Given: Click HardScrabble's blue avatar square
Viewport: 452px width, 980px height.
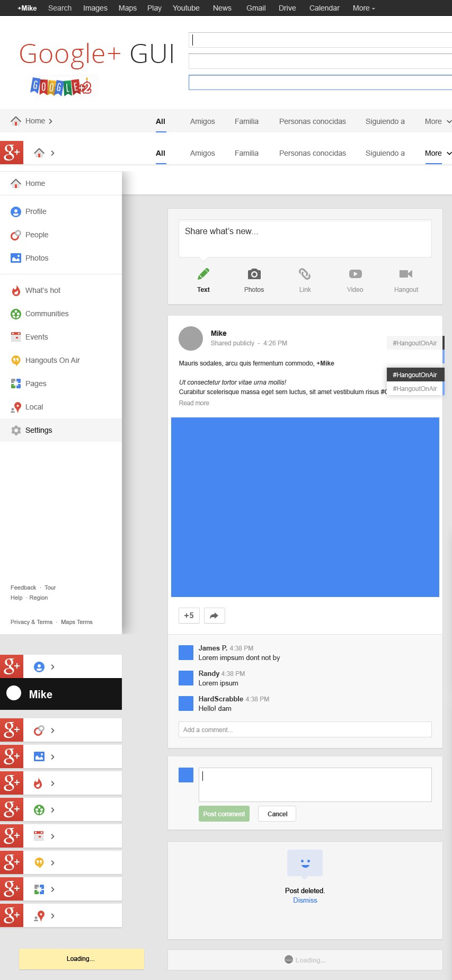Looking at the screenshot, I should tap(186, 703).
